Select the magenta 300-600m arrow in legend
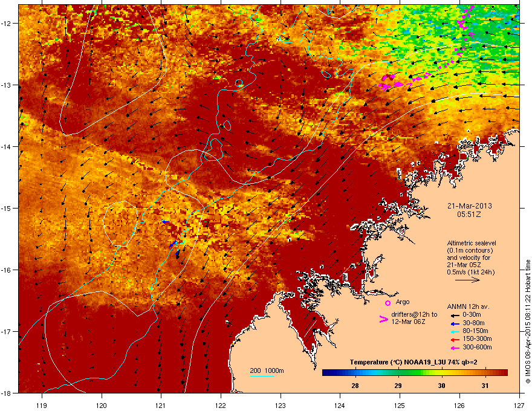 point(455,348)
